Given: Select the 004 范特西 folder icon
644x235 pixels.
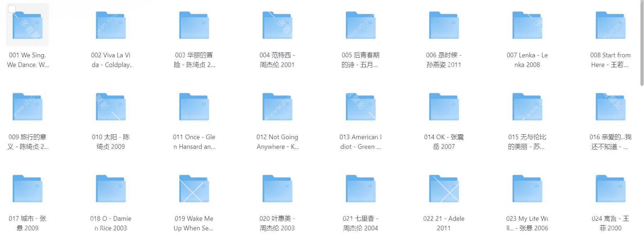Looking at the screenshot, I should (277, 25).
